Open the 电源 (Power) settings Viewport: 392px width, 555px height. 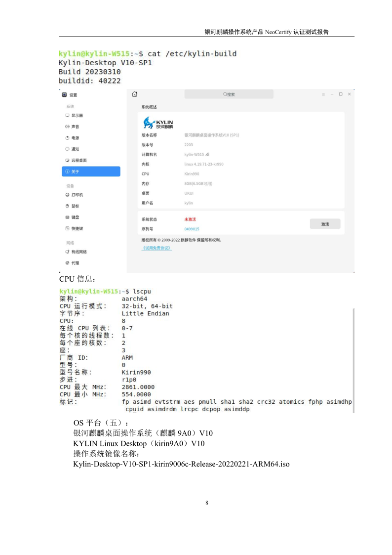(75, 138)
